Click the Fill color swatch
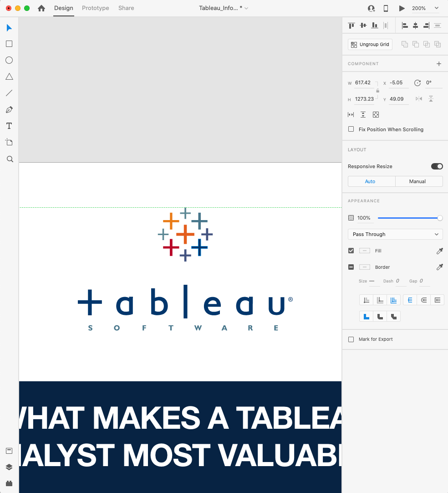This screenshot has height=493, width=448. pos(364,251)
